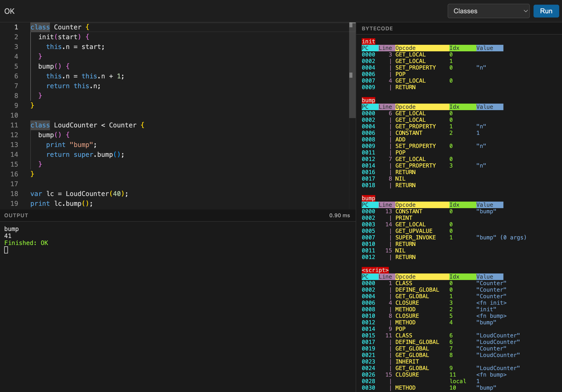
Task: Click 'this.n = this.n + 1;' line
Action: [85, 76]
